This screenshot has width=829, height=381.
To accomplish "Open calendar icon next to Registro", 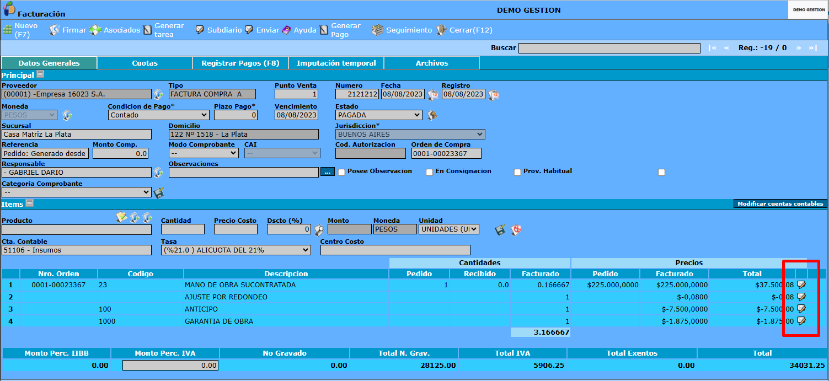I will [x=494, y=95].
